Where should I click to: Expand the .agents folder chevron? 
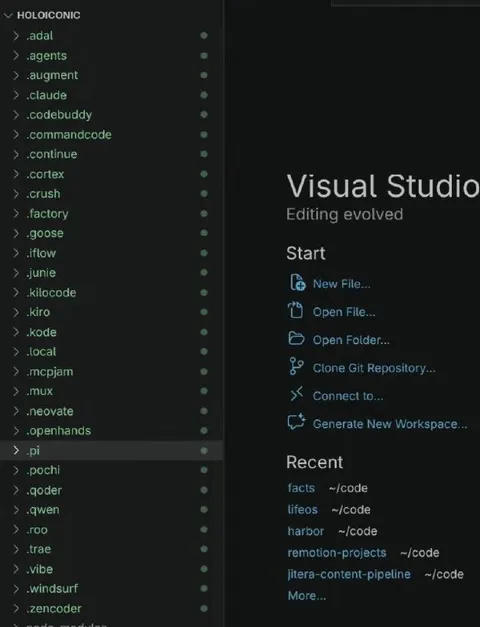pos(16,56)
